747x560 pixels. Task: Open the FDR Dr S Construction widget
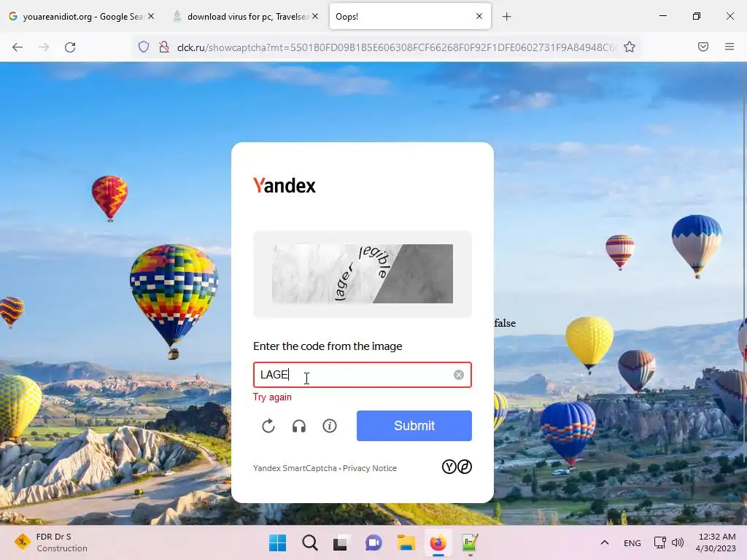50,542
